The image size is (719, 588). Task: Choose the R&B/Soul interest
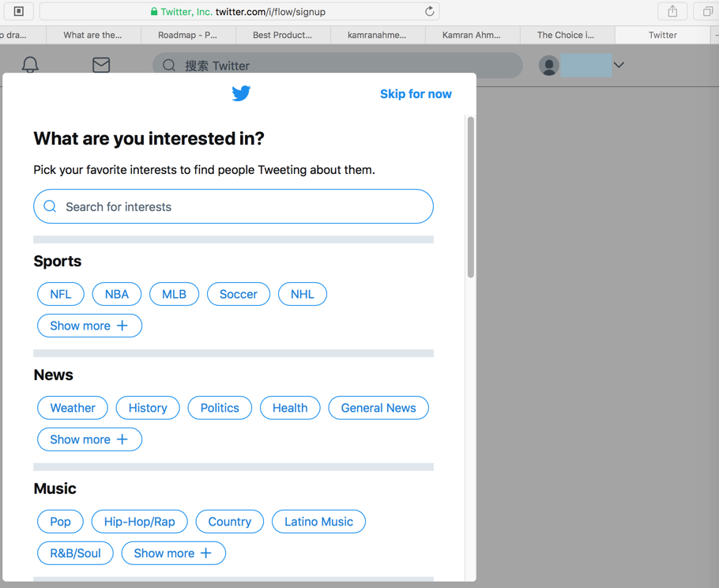pyautogui.click(x=75, y=553)
